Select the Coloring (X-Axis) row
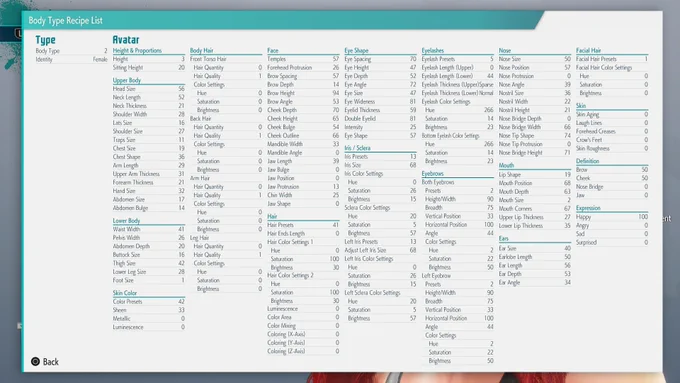Screen dimensions: 680x383 [303, 334]
